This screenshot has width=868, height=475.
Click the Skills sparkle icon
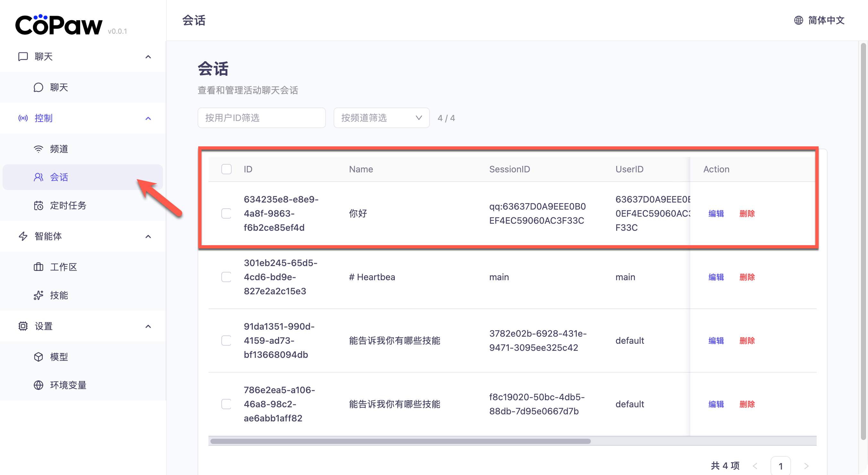click(x=38, y=295)
